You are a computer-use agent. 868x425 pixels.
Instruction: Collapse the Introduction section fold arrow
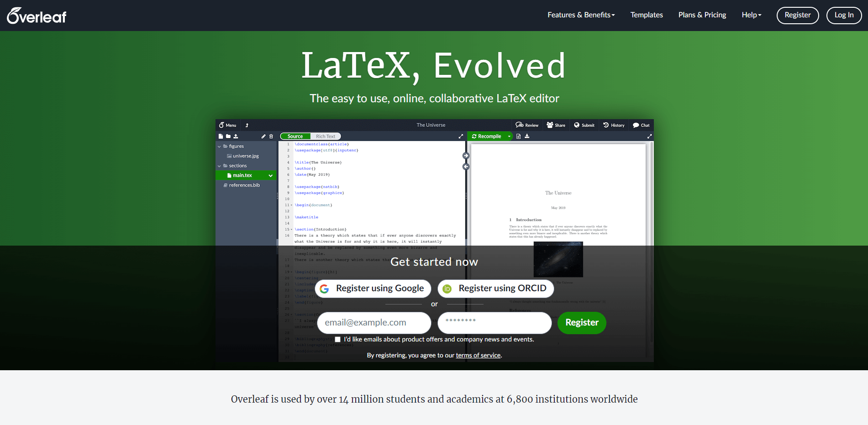point(292,230)
